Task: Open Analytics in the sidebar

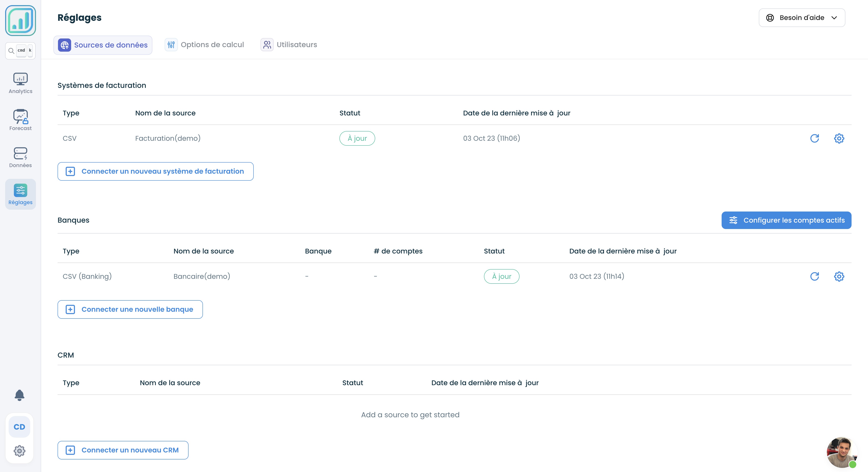Action: (x=21, y=83)
